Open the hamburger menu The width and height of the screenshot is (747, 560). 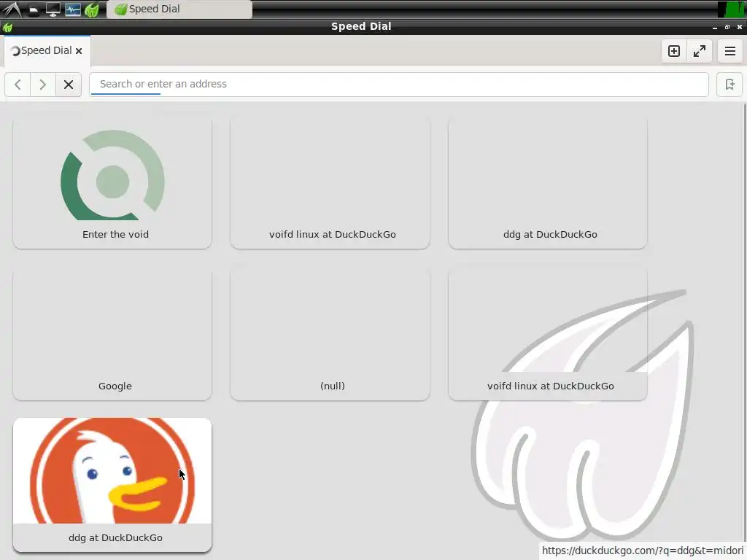click(x=729, y=51)
